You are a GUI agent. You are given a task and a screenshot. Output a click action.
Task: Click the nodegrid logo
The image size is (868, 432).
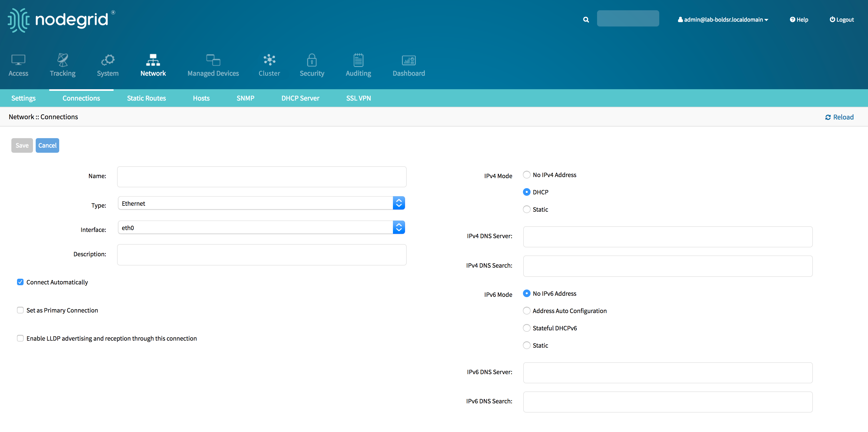click(61, 20)
